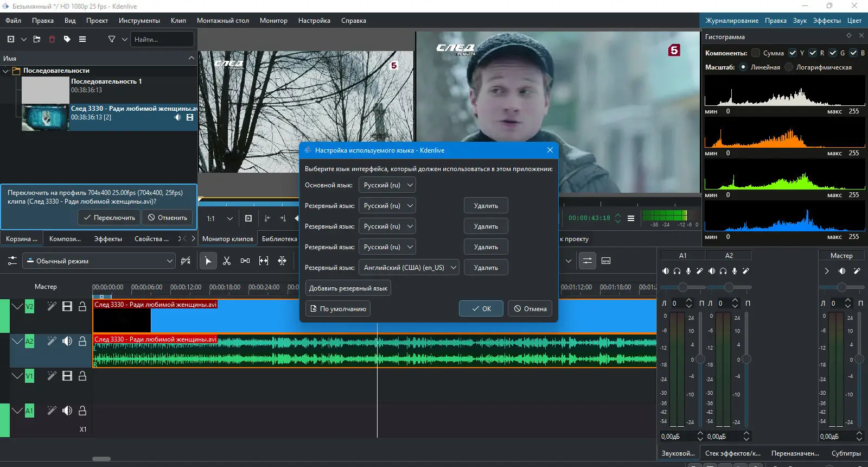This screenshot has width=868, height=467.
Task: Open the Английский (США) language dropdown
Action: point(409,268)
